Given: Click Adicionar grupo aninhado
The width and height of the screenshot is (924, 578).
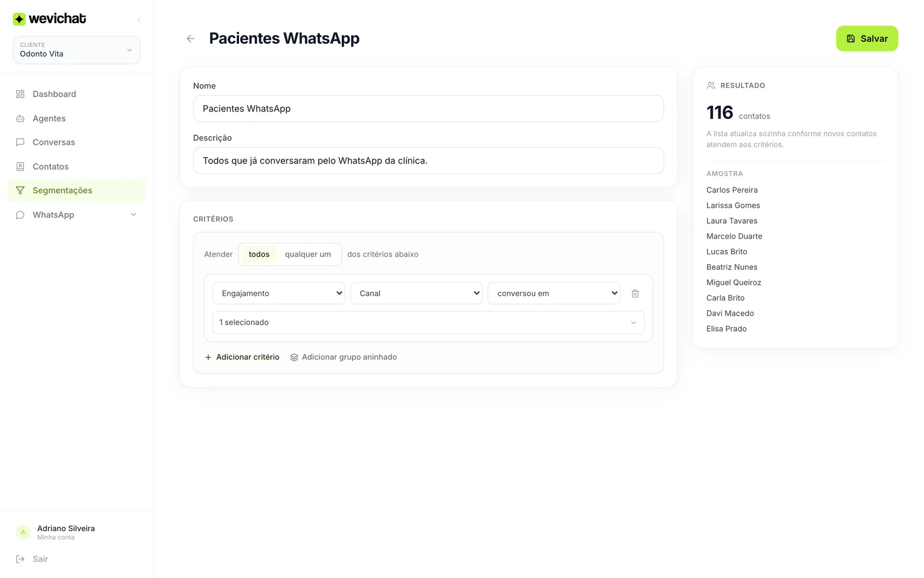Looking at the screenshot, I should click(x=344, y=357).
